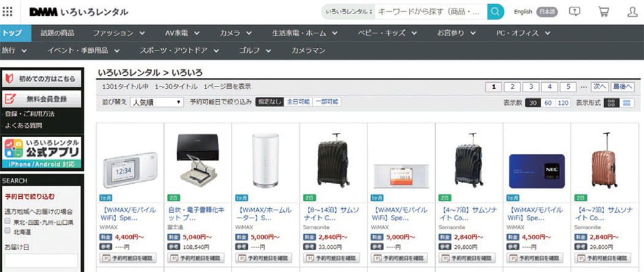
Task: Click the copper-colored suitcase thumbnail
Action: pos(604,161)
